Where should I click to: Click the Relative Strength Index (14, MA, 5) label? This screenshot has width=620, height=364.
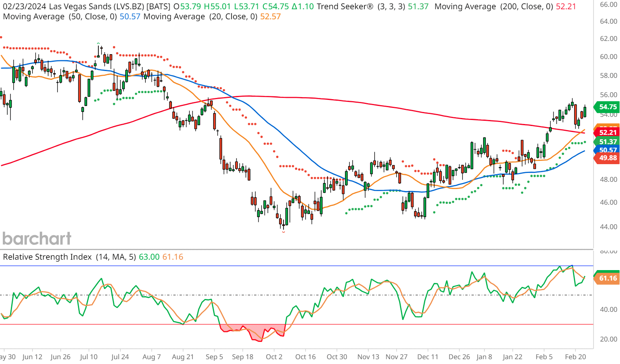pyautogui.click(x=69, y=257)
